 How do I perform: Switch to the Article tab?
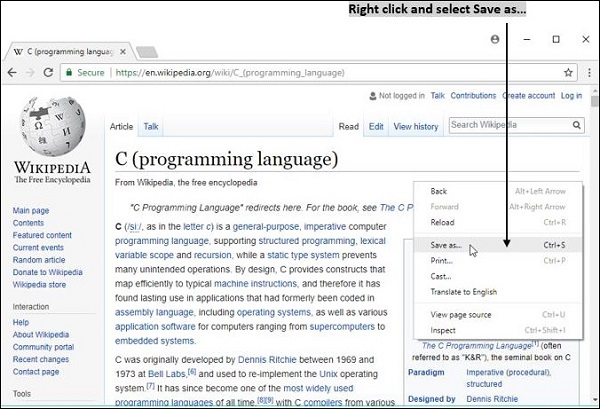click(x=121, y=127)
